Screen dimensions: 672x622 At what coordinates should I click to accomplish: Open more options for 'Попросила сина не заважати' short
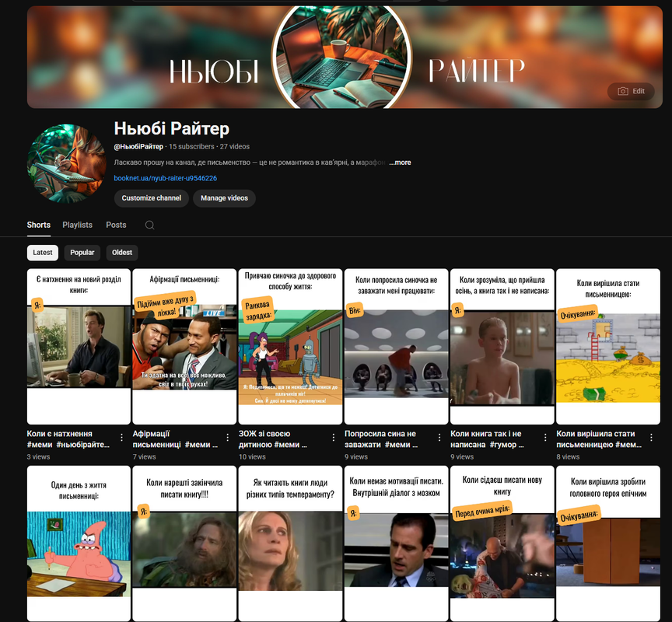(439, 438)
